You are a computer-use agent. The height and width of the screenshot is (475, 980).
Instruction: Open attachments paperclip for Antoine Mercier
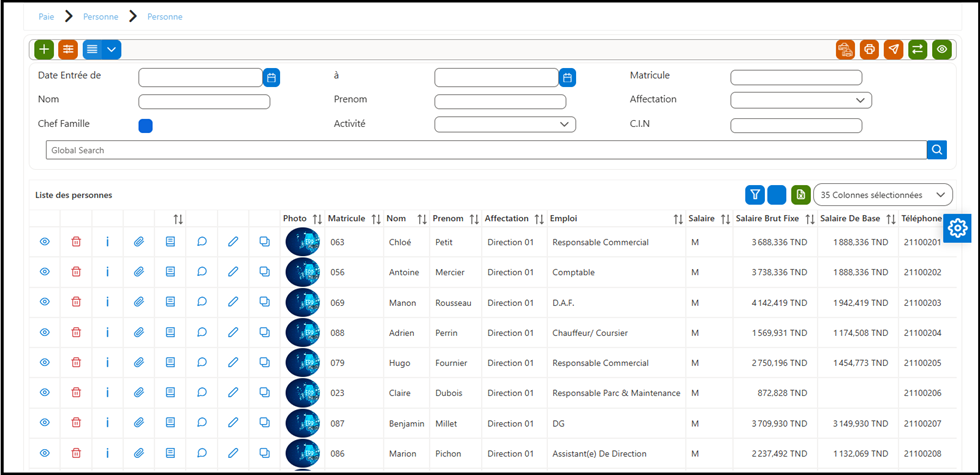(x=139, y=272)
